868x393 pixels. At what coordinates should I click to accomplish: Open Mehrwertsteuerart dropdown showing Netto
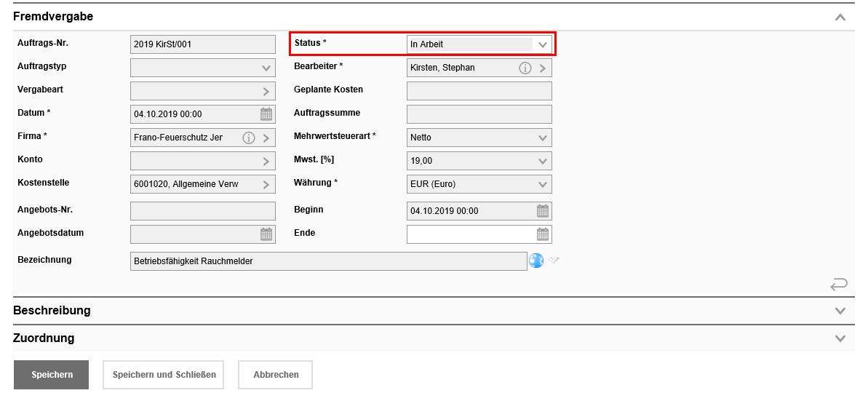click(543, 138)
